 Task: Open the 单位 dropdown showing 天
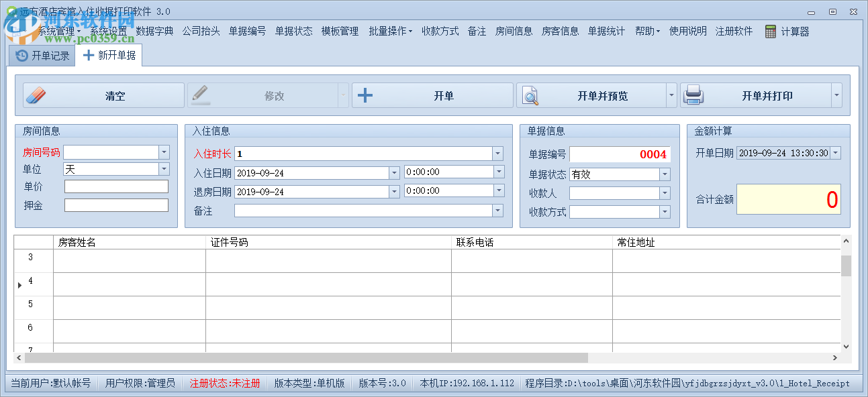[164, 170]
